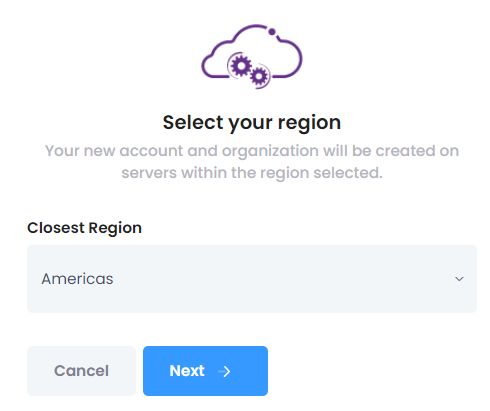Click the blue Next button
Viewport: 490px width, 411px height.
click(x=205, y=371)
